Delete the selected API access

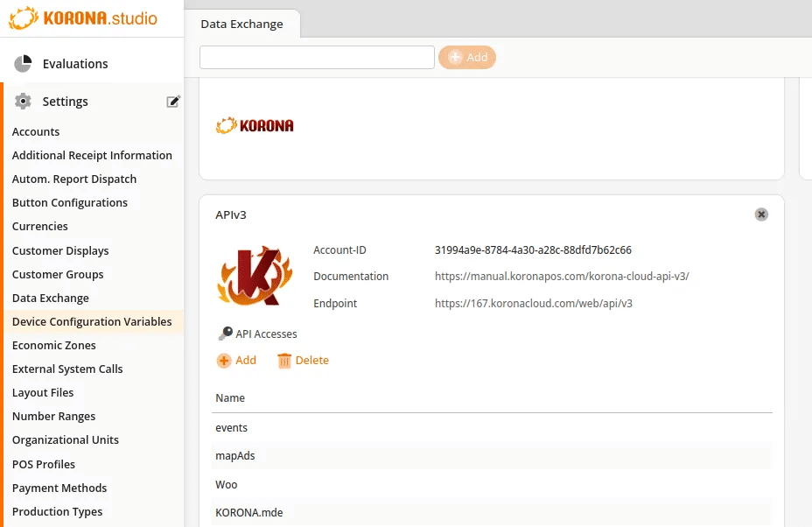303,361
